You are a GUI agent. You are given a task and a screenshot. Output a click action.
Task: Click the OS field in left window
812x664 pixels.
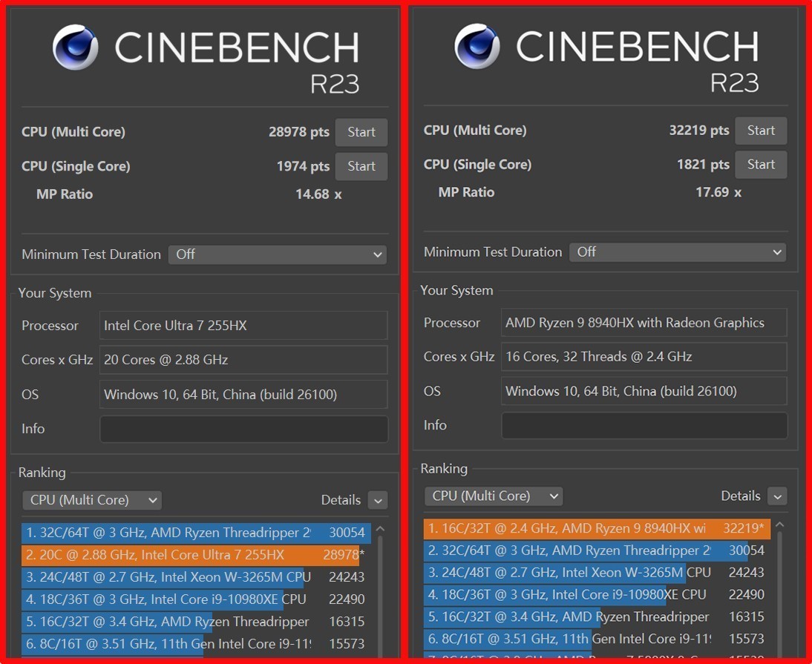point(243,395)
